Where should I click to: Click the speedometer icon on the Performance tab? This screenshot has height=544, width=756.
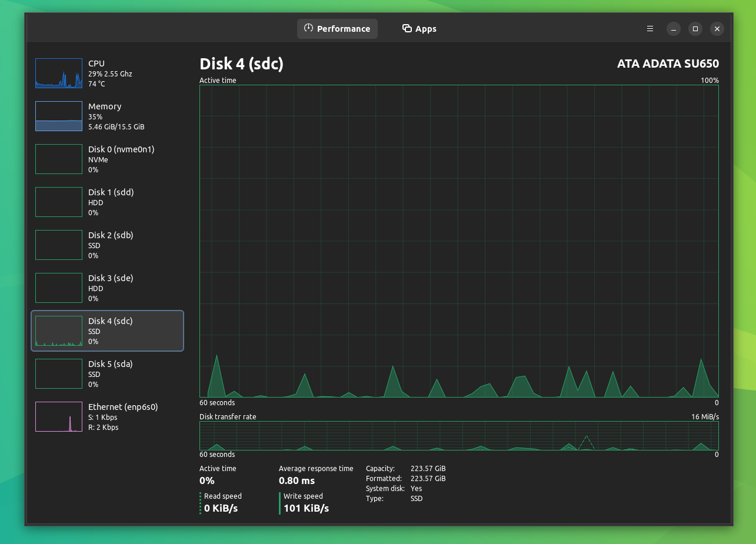tap(307, 28)
